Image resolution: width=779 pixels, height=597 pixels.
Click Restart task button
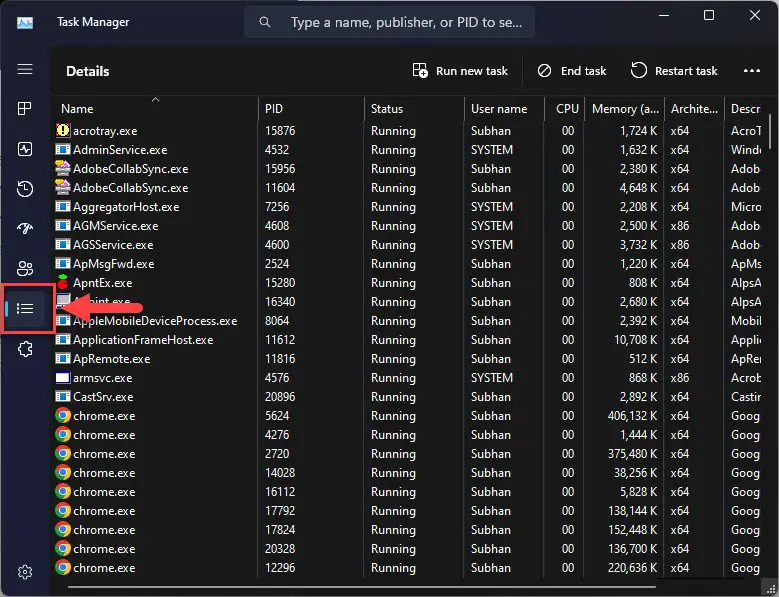pyautogui.click(x=674, y=71)
